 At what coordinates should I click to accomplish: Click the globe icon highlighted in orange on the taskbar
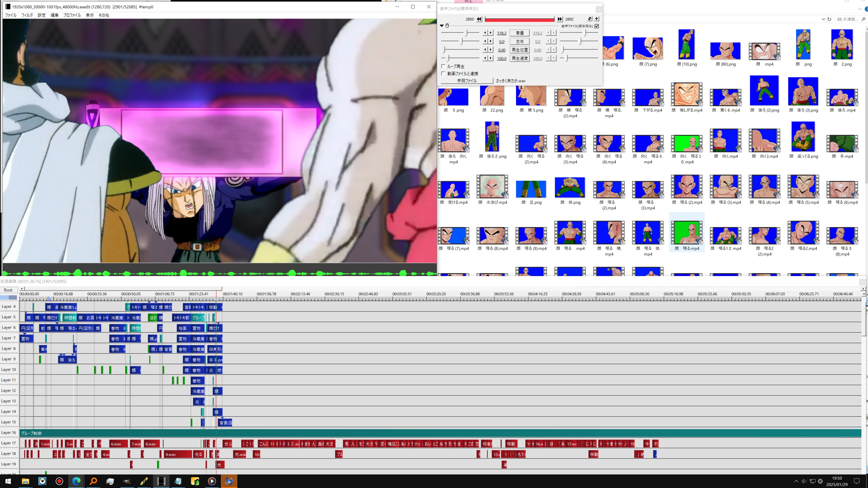(x=229, y=481)
